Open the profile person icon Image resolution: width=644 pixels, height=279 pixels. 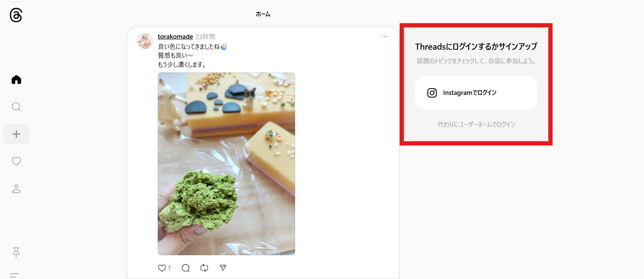[16, 188]
